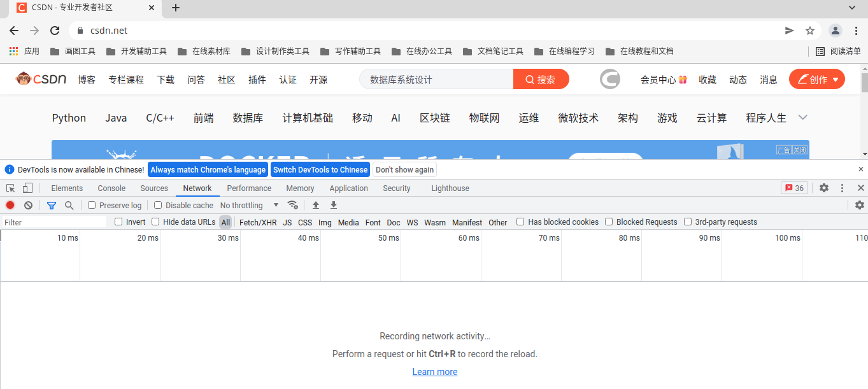Viewport: 868px width, 389px height.
Task: Open the 应用 apps shortcut
Action: tap(24, 51)
